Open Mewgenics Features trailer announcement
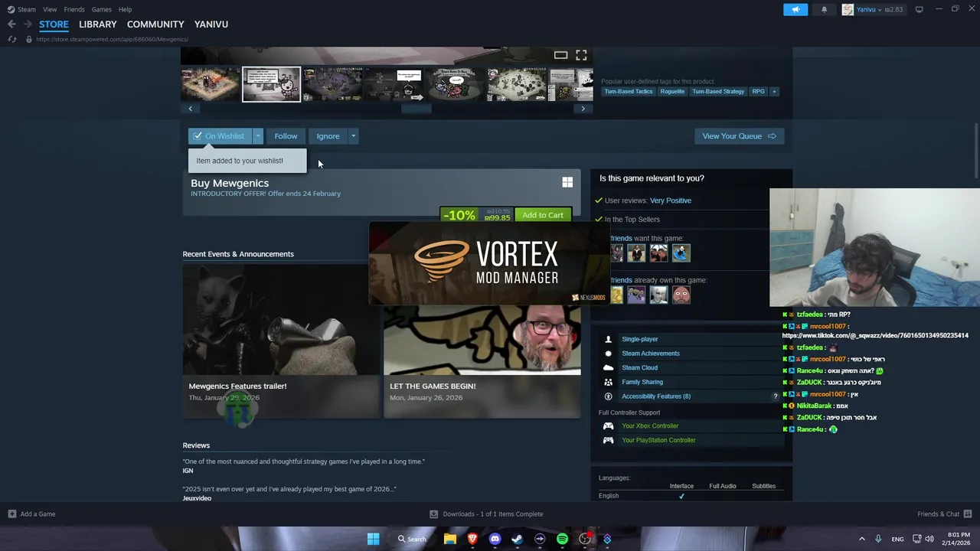 click(x=281, y=341)
